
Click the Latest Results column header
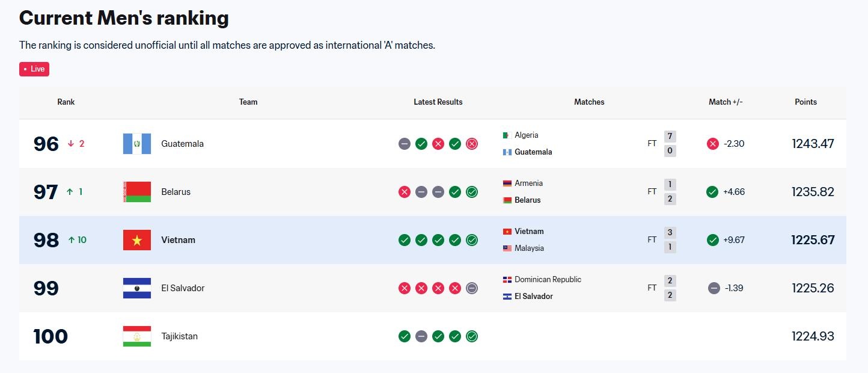(x=438, y=102)
